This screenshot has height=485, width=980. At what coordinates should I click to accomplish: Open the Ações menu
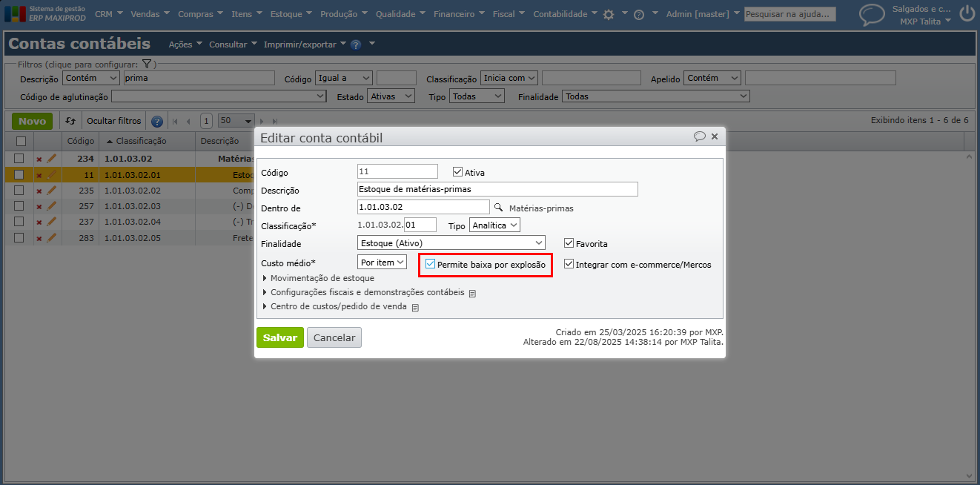point(185,44)
